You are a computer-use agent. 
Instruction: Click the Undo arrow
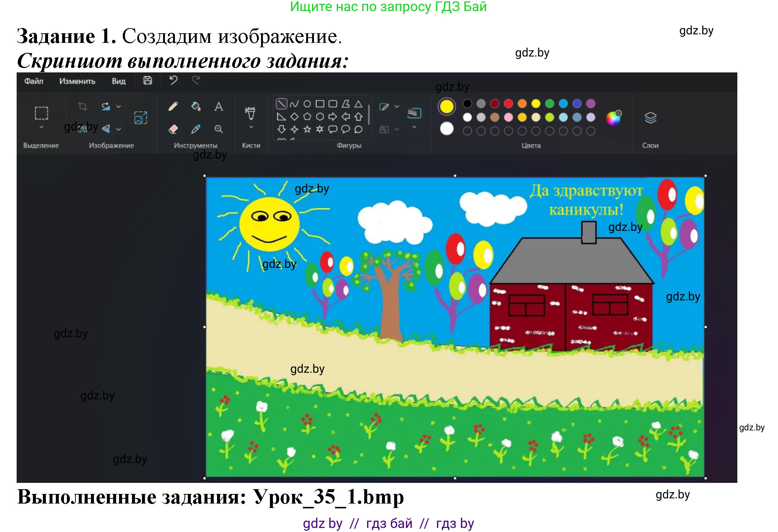[173, 80]
